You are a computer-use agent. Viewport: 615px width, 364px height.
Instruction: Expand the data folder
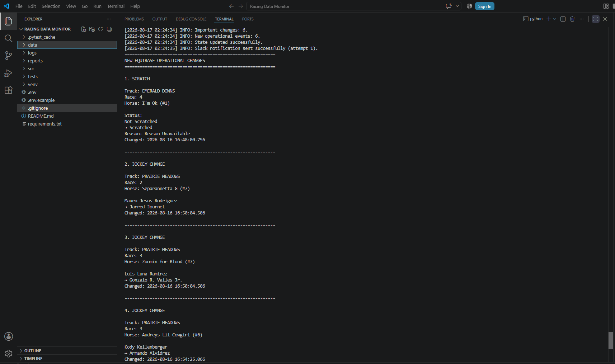coord(67,45)
